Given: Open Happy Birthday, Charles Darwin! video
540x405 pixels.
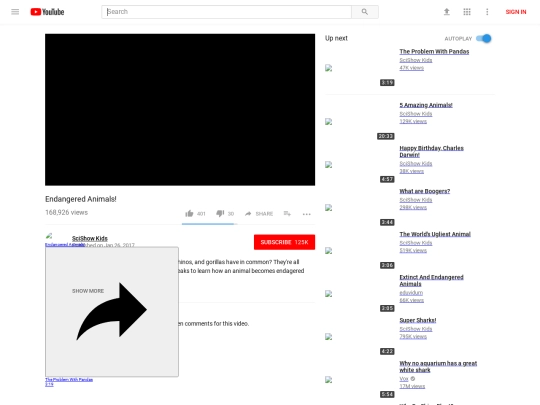Looking at the screenshot, I should coord(432,151).
